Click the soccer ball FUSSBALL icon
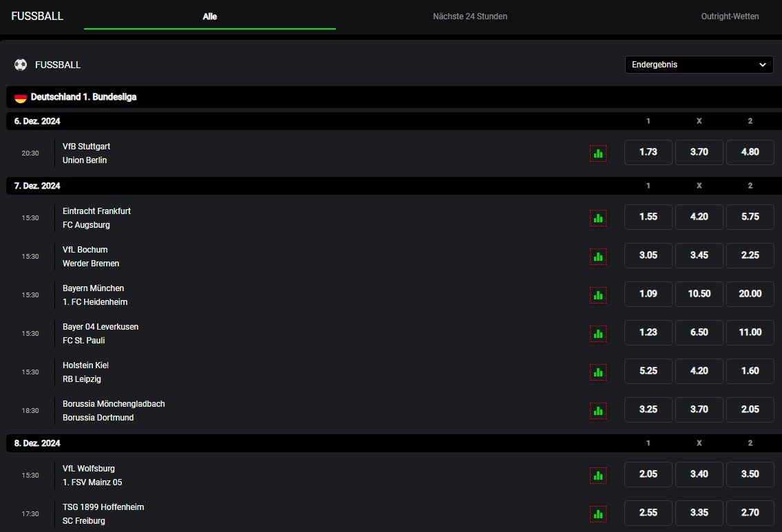The width and height of the screenshot is (782, 532). (20, 65)
